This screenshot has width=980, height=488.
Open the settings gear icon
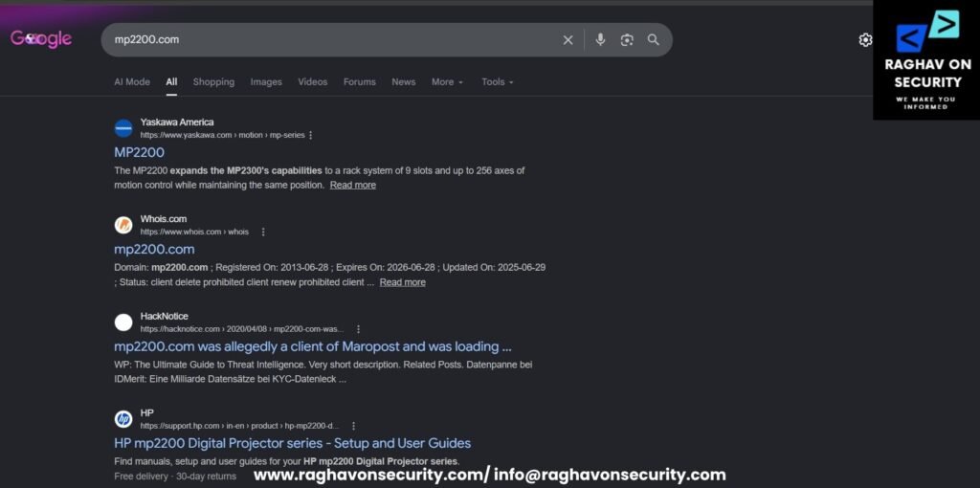click(x=865, y=40)
